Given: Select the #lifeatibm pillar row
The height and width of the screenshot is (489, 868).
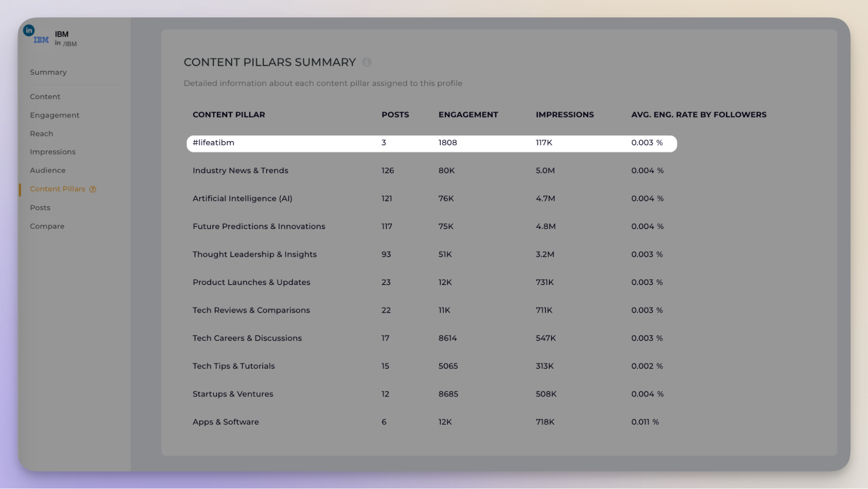Looking at the screenshot, I should pyautogui.click(x=432, y=144).
